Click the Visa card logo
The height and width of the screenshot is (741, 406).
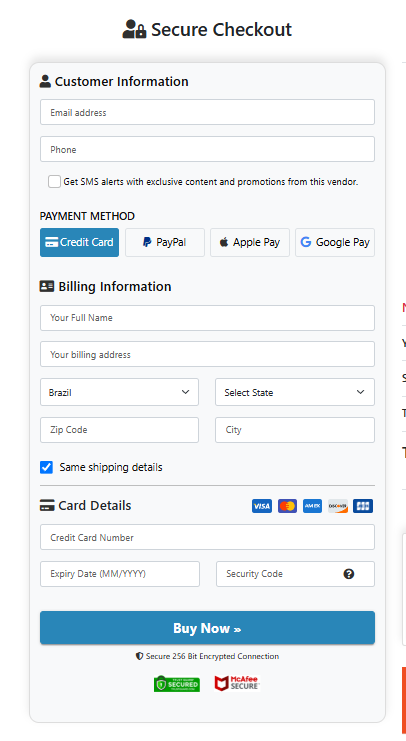[x=262, y=506]
